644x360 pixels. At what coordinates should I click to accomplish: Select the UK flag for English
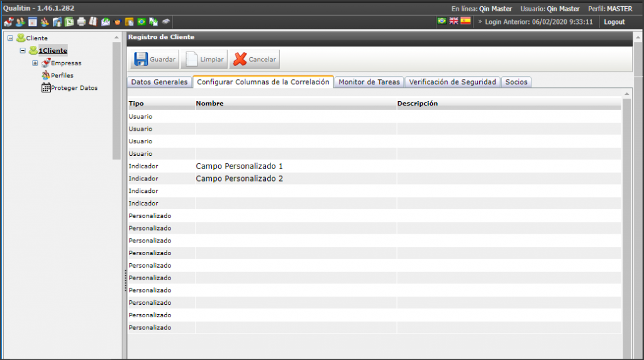pyautogui.click(x=453, y=21)
